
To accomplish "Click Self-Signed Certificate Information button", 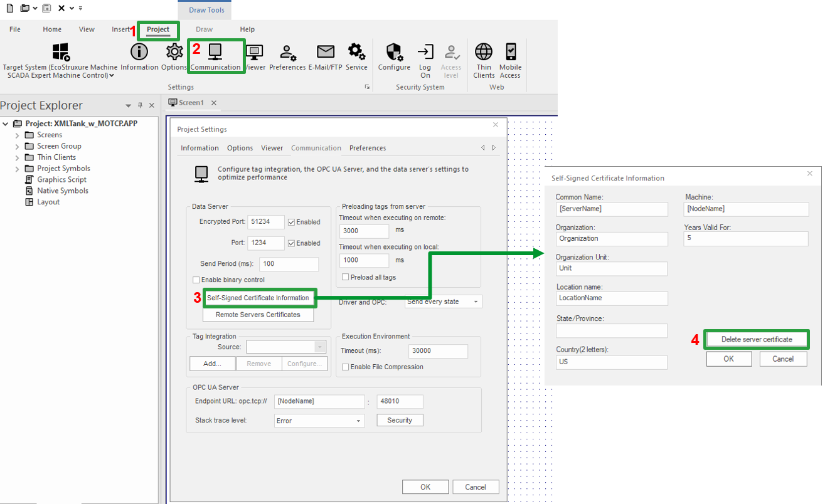I will tap(258, 298).
